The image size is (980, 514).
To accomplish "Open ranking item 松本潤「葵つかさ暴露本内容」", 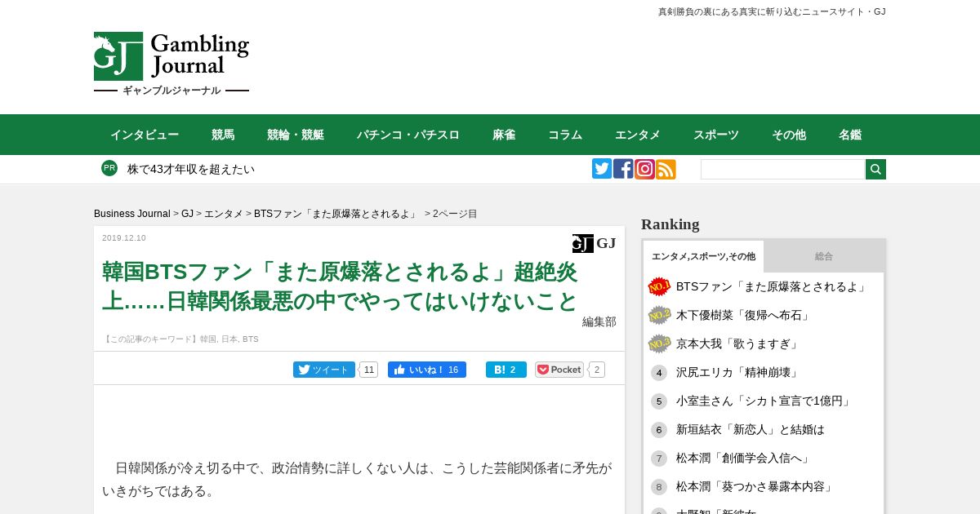I will (755, 487).
